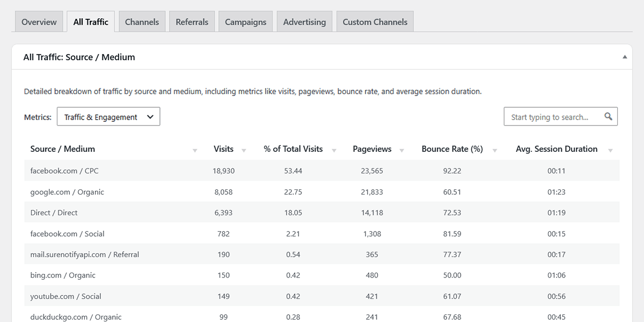Sort by the Pageviews column arrow
Viewport: 644px width, 322px height.
click(x=401, y=151)
